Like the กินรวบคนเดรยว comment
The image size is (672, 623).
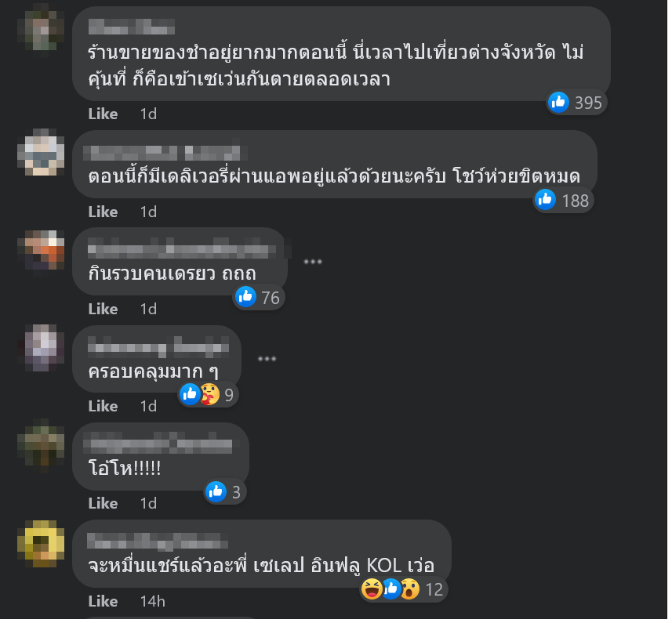point(103,309)
